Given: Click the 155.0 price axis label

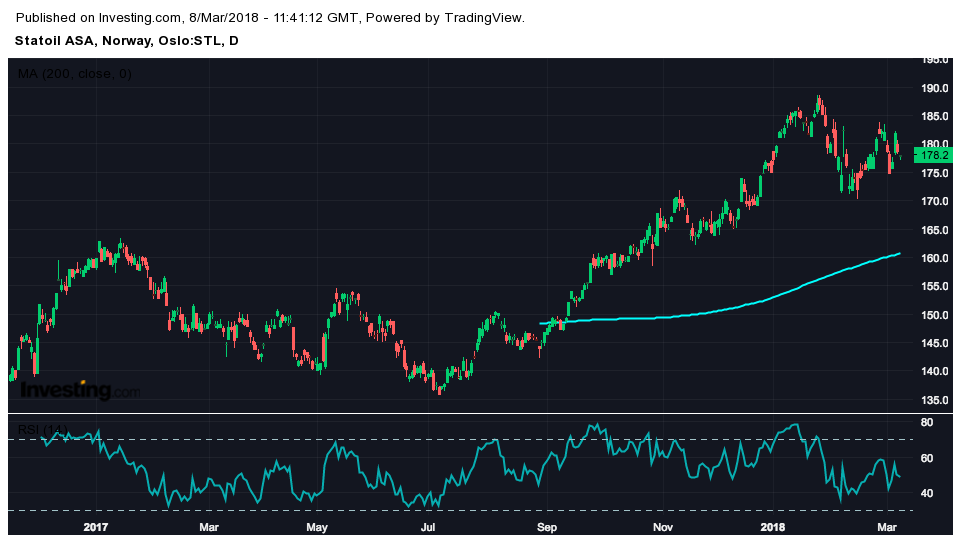Looking at the screenshot, I should pos(935,287).
